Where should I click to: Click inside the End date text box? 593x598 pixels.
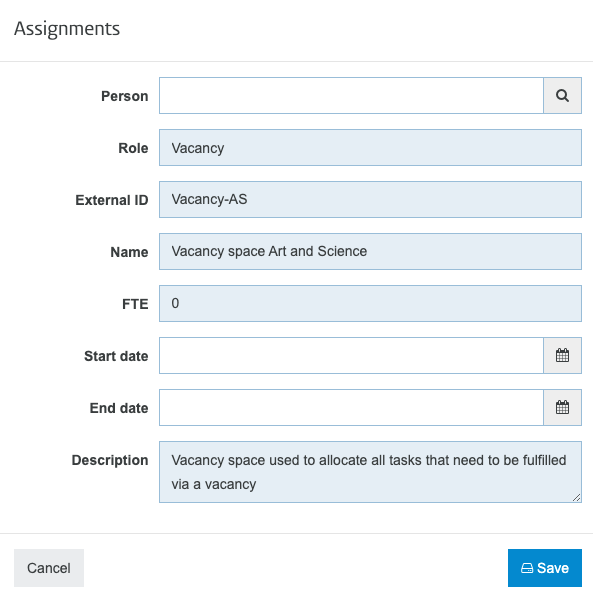[x=351, y=407]
